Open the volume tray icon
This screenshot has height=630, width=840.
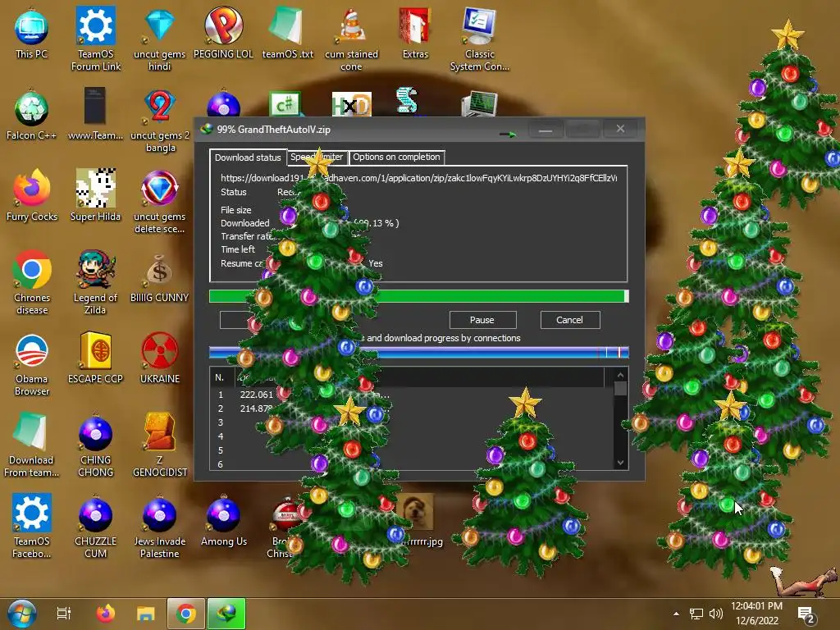(715, 614)
